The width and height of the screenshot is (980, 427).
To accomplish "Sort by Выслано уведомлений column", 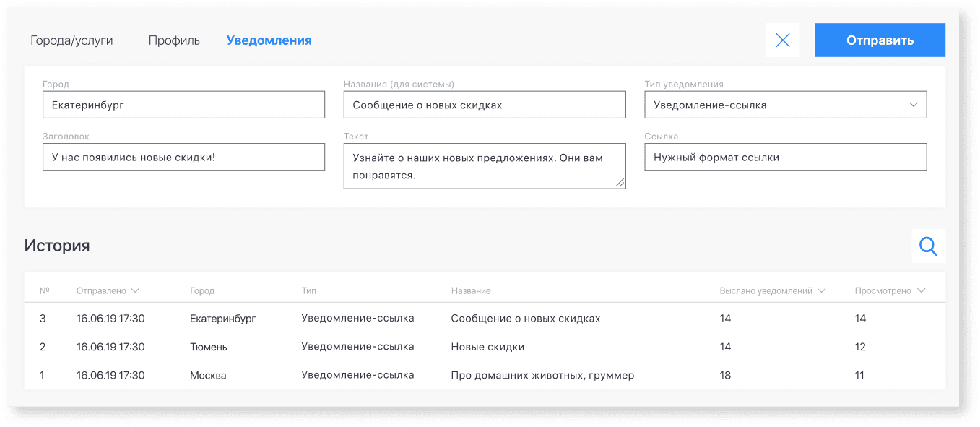I will (771, 290).
